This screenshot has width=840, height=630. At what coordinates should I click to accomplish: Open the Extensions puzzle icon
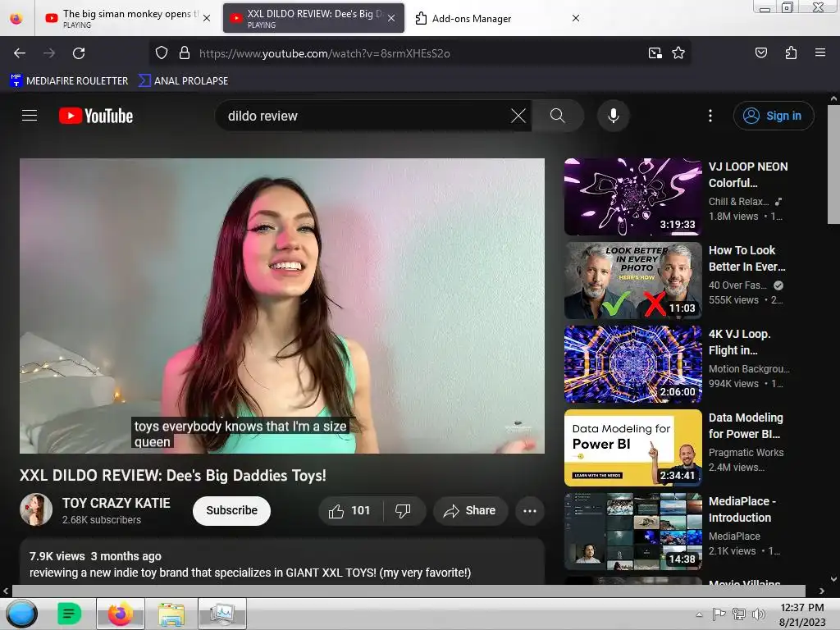(791, 52)
